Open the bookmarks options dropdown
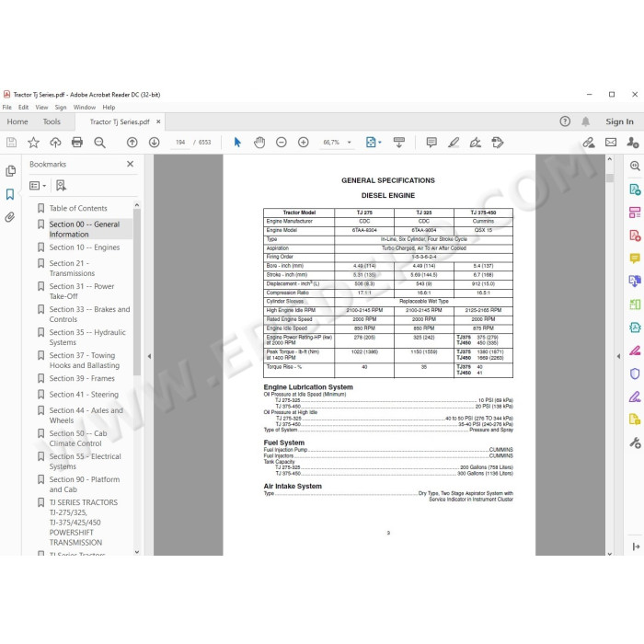This screenshot has width=644, height=644. (38, 186)
